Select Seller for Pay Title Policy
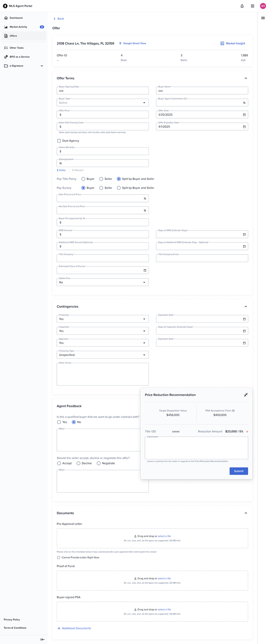The width and height of the screenshot is (269, 644). [101, 179]
